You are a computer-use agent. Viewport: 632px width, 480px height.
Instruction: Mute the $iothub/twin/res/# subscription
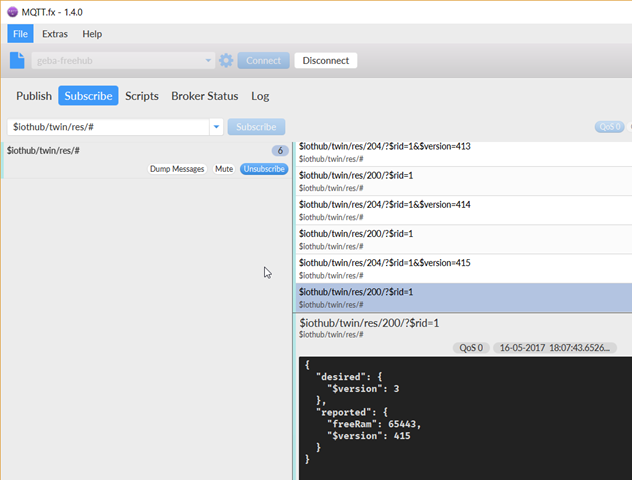pos(224,169)
